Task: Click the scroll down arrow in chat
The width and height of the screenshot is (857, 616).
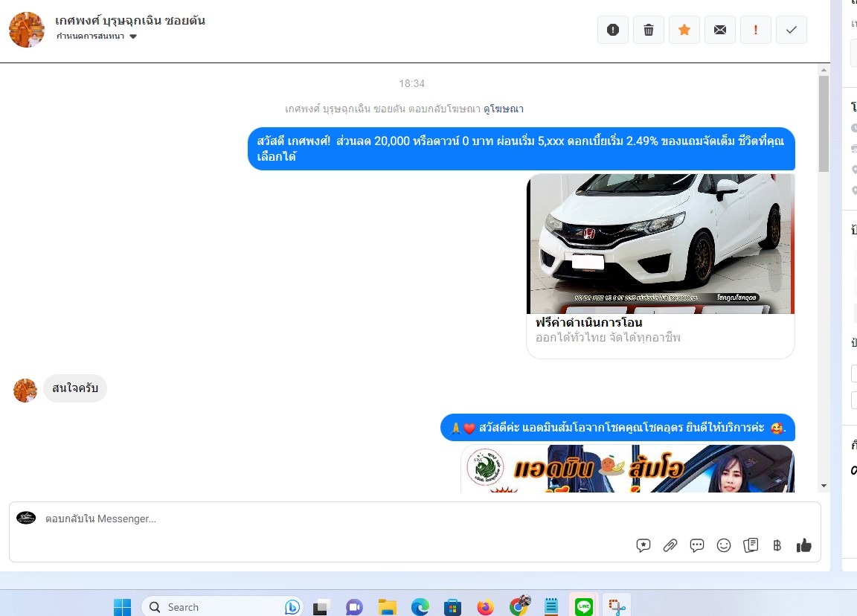Action: (x=824, y=485)
